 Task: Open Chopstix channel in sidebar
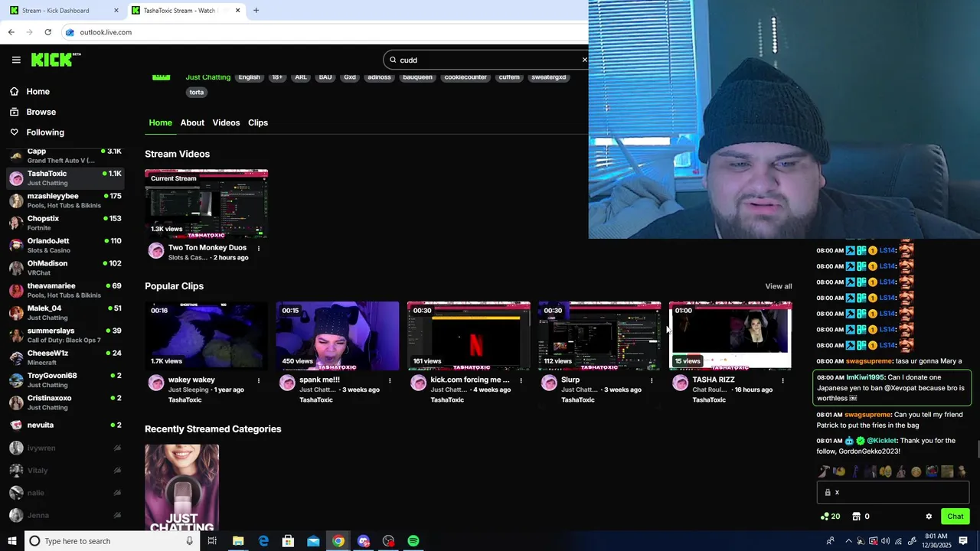click(65, 223)
